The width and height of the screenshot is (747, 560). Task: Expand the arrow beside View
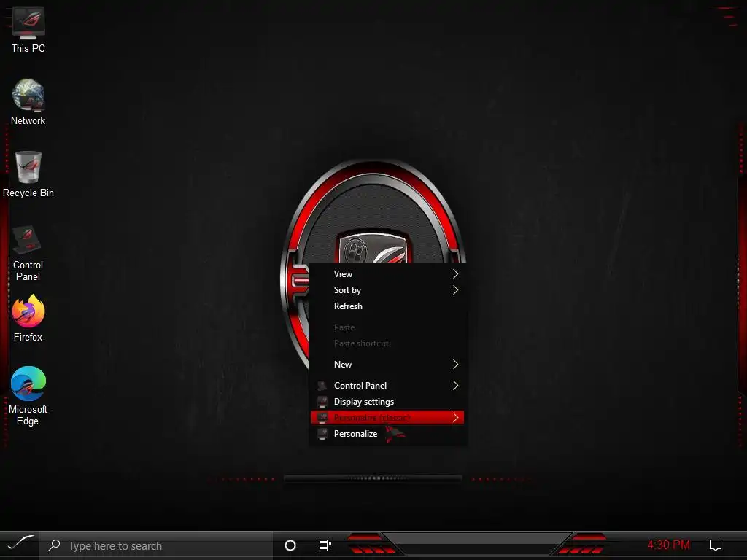[x=455, y=274]
